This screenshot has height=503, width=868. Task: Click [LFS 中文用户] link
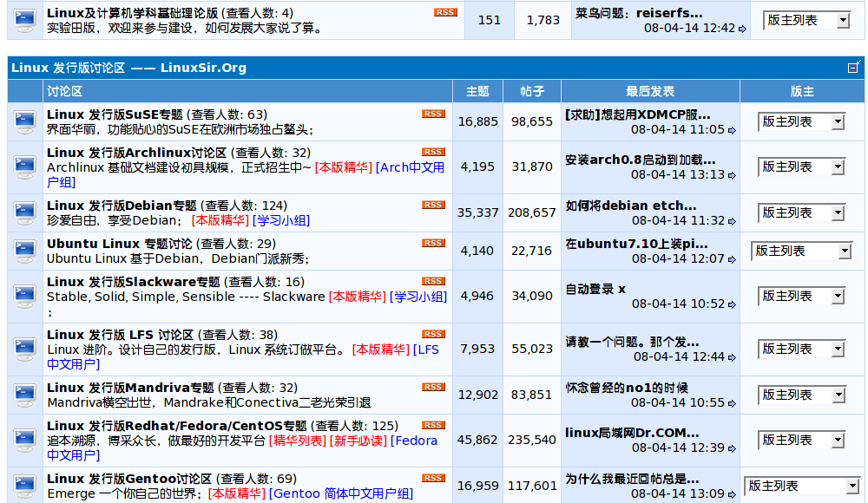pos(425,349)
